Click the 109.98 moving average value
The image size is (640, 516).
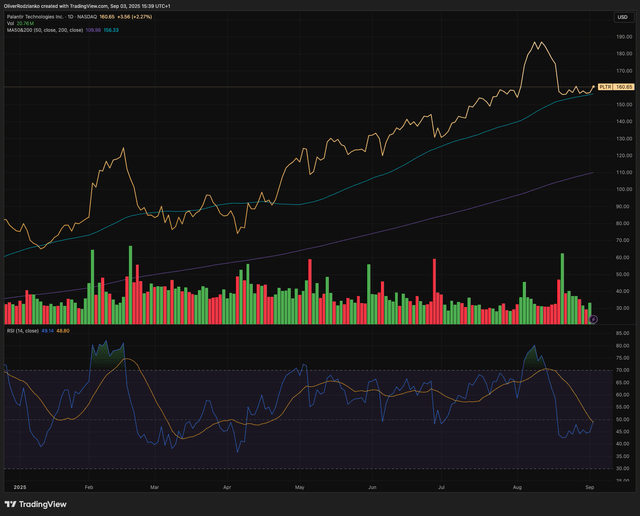tap(93, 30)
